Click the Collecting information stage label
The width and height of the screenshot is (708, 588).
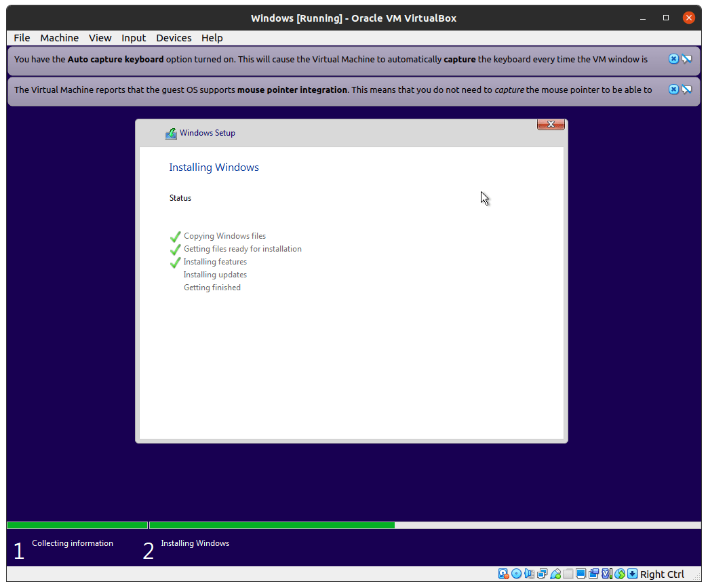[x=73, y=543]
